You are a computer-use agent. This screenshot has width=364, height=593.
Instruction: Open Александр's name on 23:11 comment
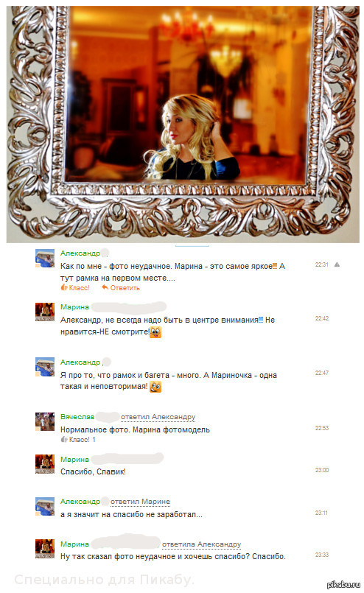pos(80,502)
